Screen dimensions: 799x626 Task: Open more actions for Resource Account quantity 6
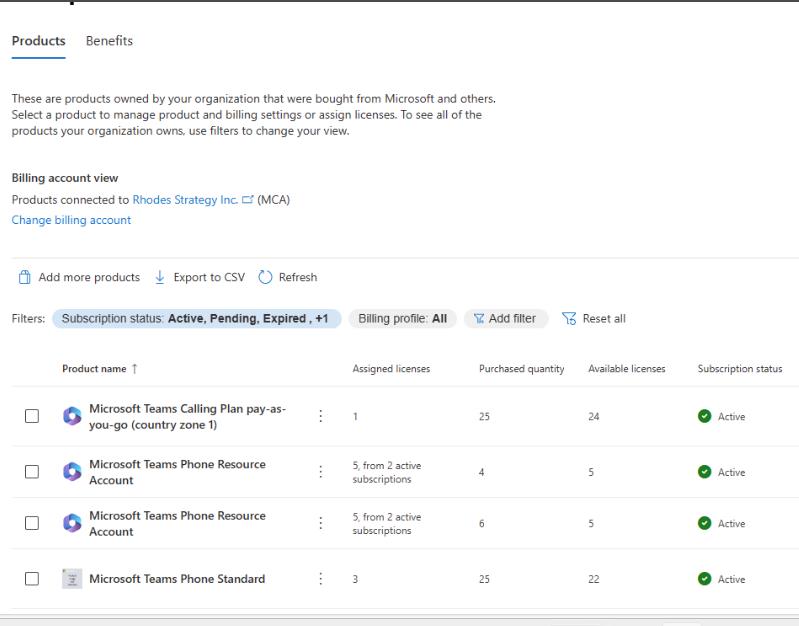pyautogui.click(x=321, y=523)
